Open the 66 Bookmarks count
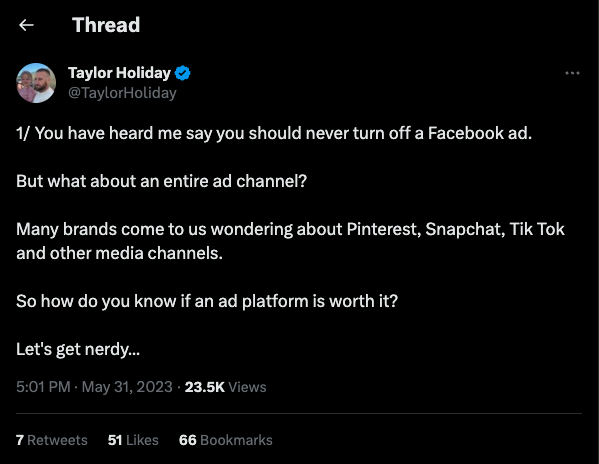This screenshot has height=464, width=599. [x=226, y=440]
